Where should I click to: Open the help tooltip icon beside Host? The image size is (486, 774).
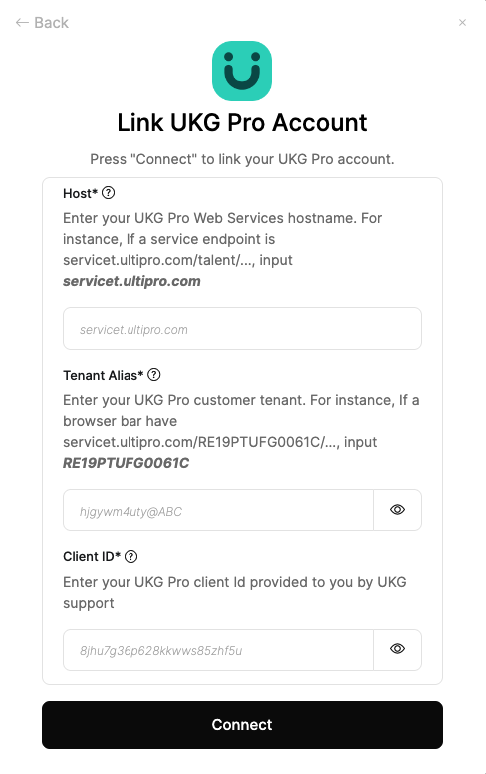pos(109,193)
